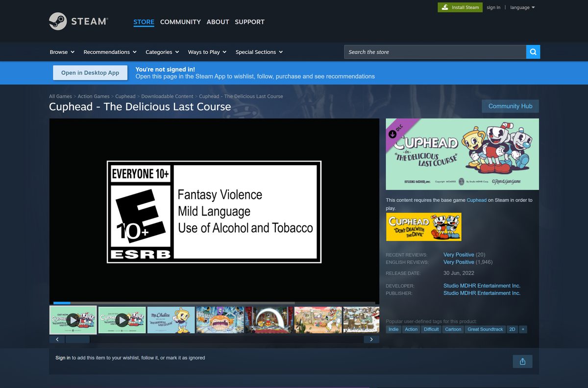Click the thumbnail strip scrollbar handle

77,339
